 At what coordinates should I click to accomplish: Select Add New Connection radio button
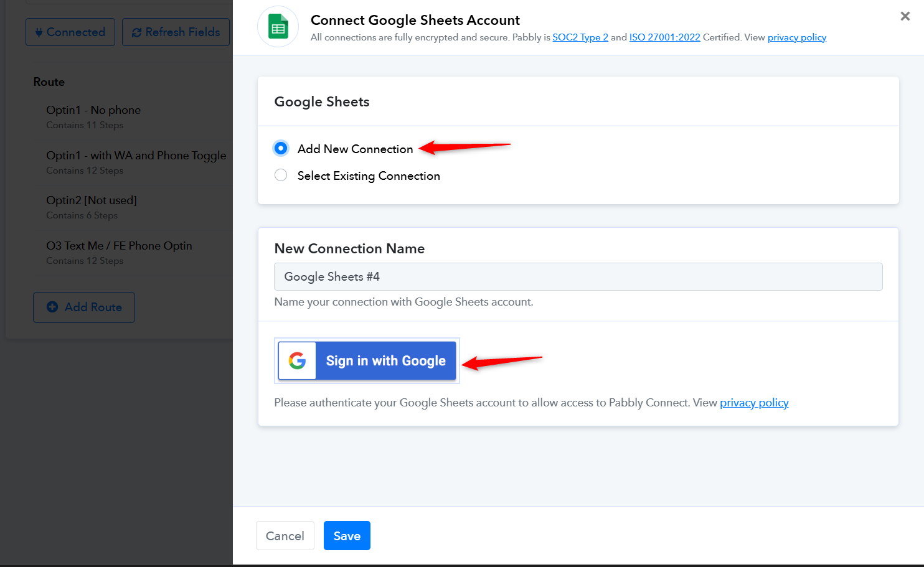(281, 148)
